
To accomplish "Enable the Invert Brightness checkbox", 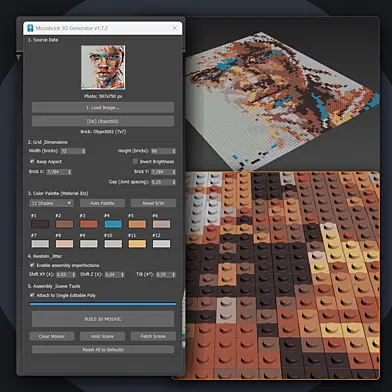I will click(135, 161).
